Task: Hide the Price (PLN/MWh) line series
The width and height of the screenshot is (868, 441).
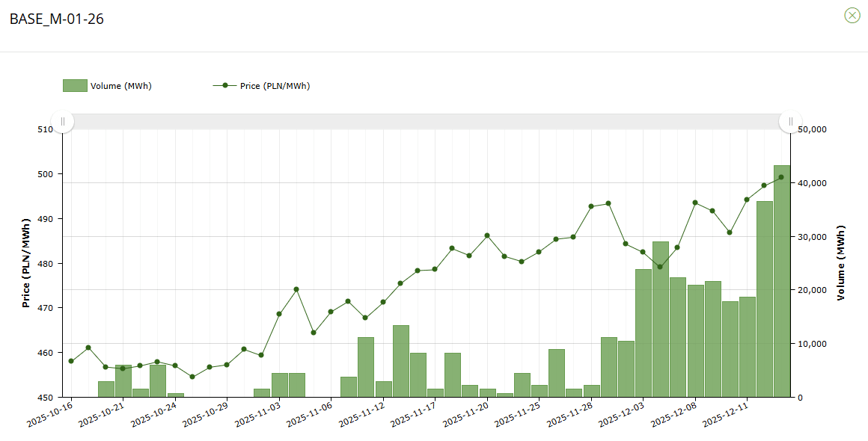Action: click(262, 86)
